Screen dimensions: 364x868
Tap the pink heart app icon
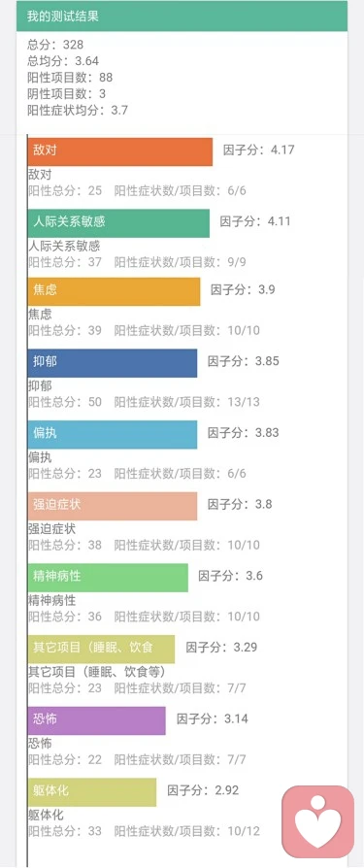[317, 821]
